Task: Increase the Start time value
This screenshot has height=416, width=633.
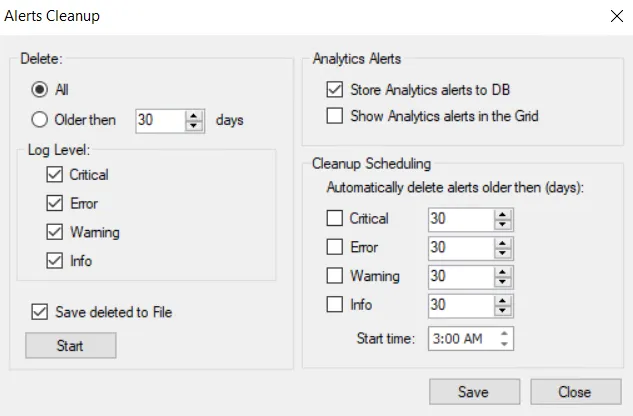Action: click(x=504, y=334)
